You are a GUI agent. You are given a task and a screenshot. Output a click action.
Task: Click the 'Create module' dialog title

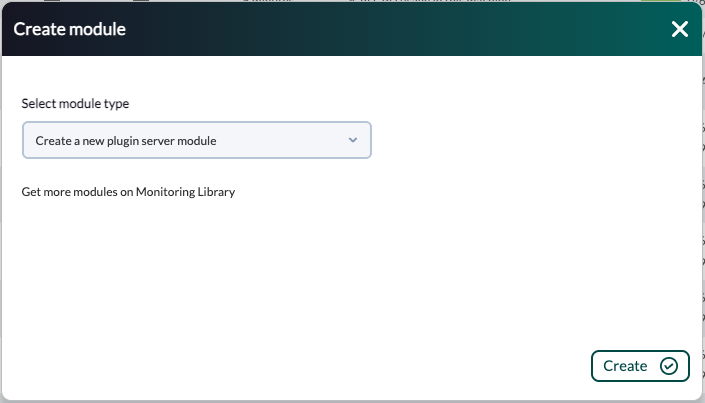click(70, 29)
